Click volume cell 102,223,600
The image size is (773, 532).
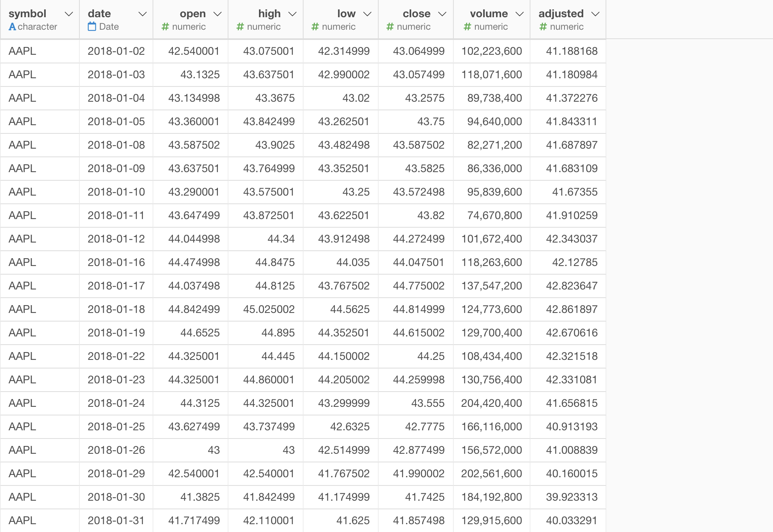coord(492,51)
